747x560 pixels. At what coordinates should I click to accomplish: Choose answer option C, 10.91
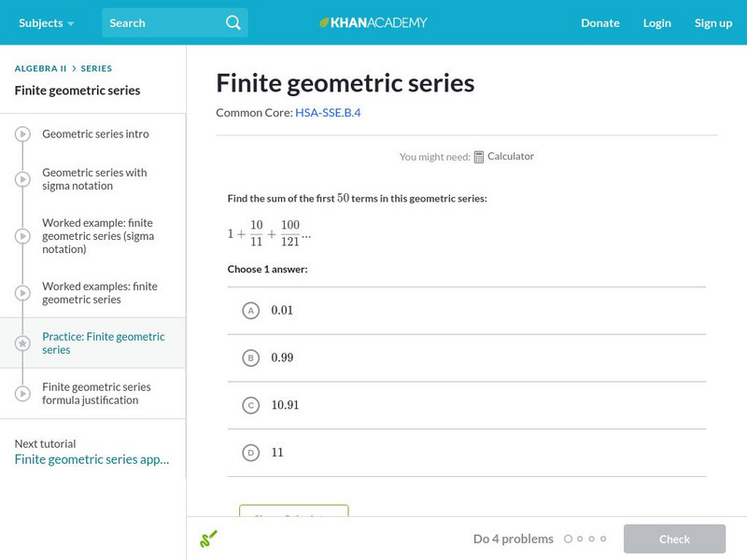(250, 405)
